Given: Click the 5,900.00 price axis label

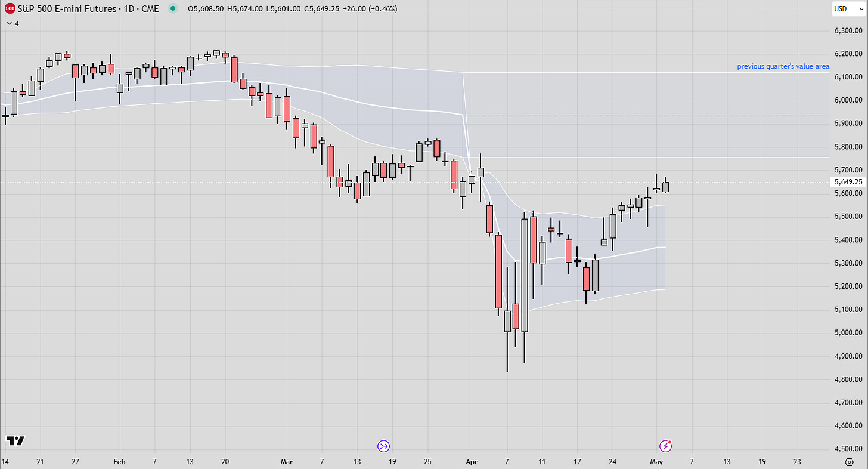Looking at the screenshot, I should [848, 124].
